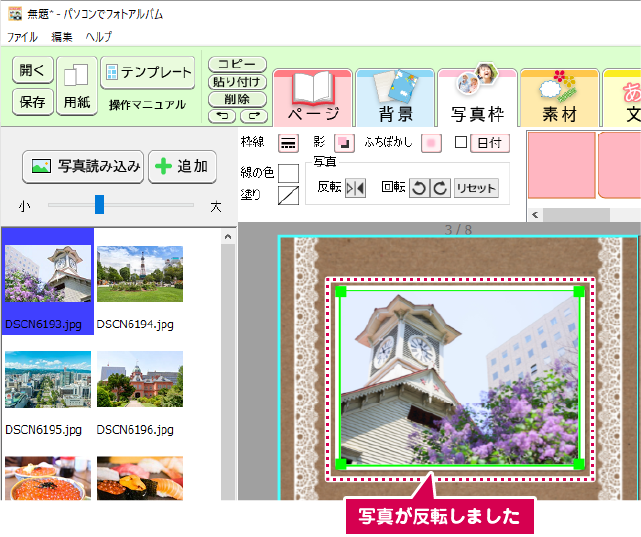Switch to the ページ tab
Viewport: 641px width, 537px height.
coord(313,98)
